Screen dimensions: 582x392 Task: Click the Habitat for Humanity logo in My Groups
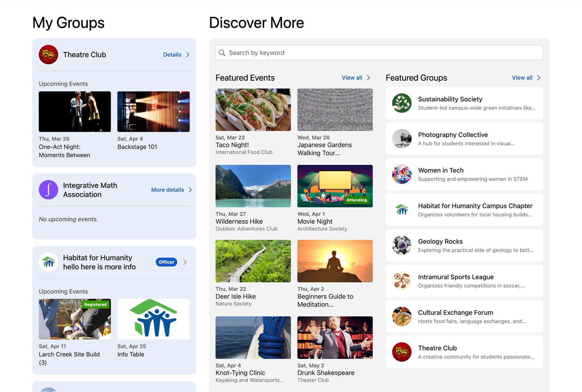[48, 262]
